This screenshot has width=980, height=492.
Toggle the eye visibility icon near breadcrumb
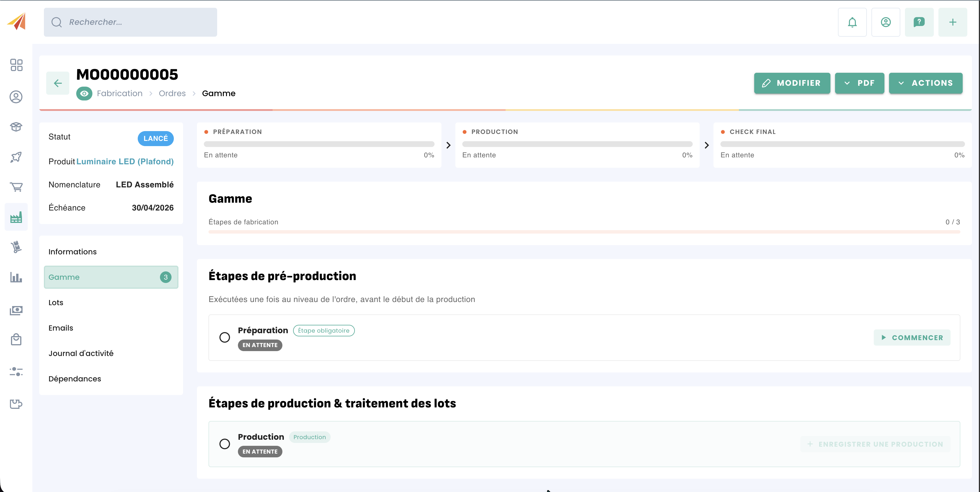84,94
